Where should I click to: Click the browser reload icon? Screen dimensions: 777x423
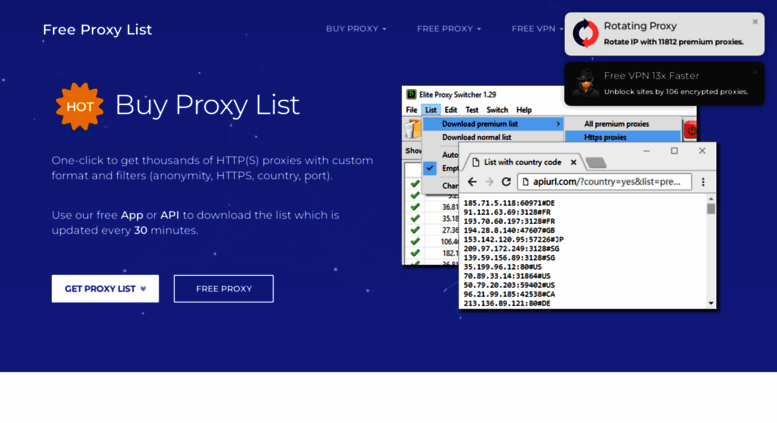coord(506,182)
